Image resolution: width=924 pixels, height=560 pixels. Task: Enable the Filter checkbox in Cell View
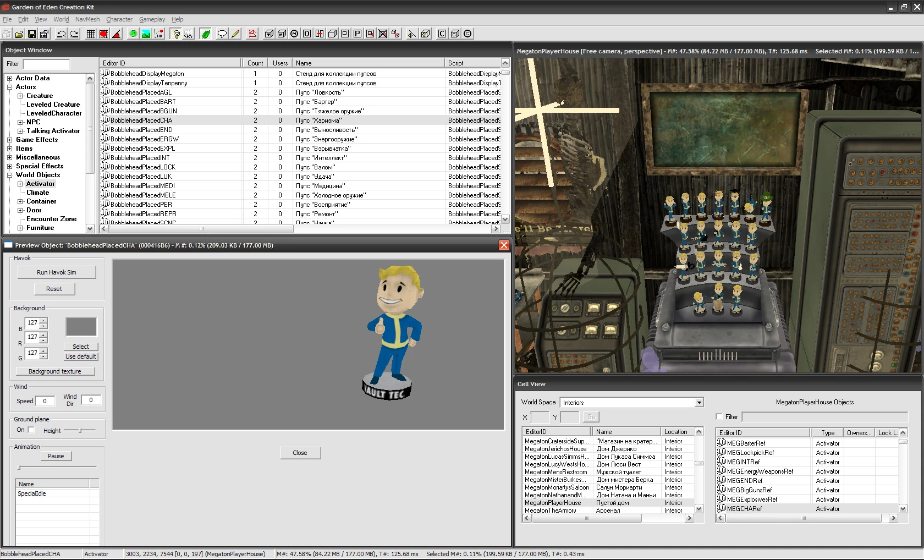(x=719, y=417)
